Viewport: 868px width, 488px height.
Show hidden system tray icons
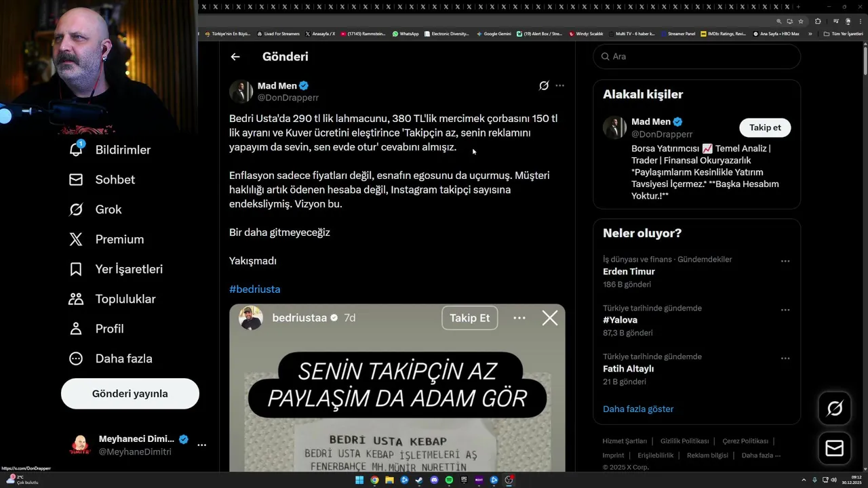(804, 480)
